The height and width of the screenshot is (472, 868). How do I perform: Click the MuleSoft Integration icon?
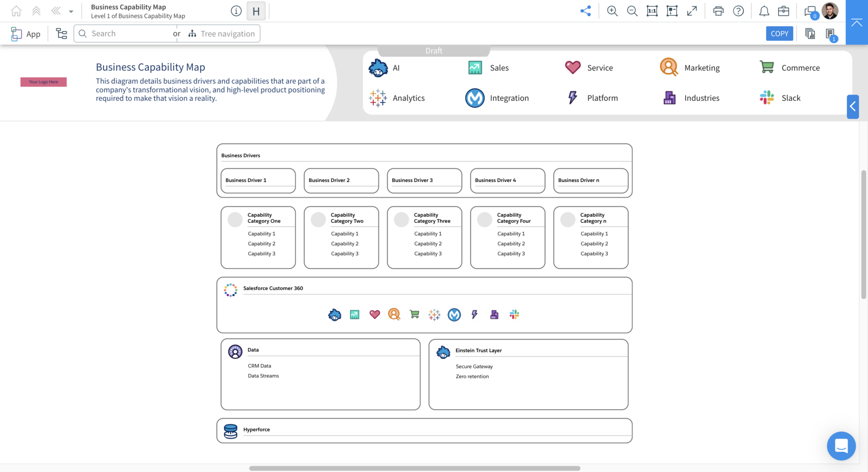click(x=474, y=98)
